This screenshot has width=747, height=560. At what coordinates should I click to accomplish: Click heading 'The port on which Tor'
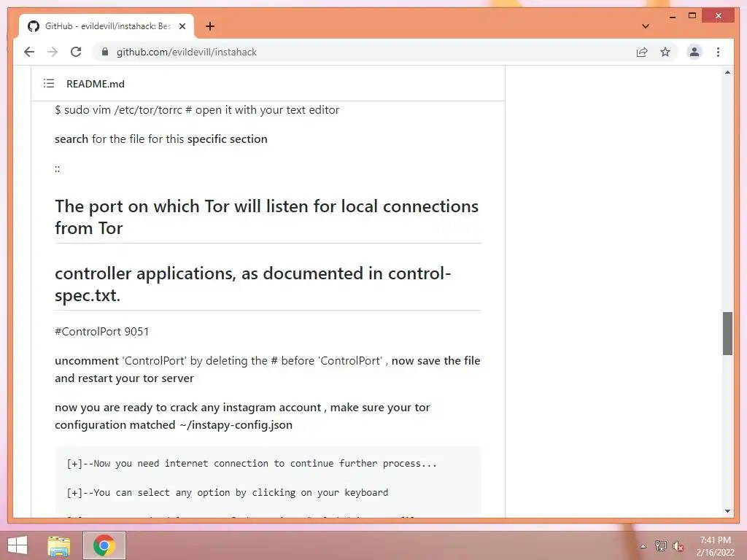(x=266, y=217)
